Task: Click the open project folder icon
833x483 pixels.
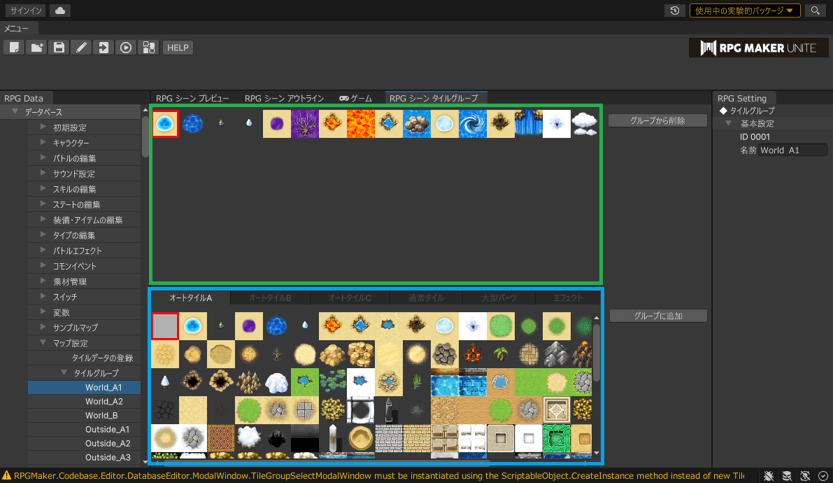Action: coord(37,47)
